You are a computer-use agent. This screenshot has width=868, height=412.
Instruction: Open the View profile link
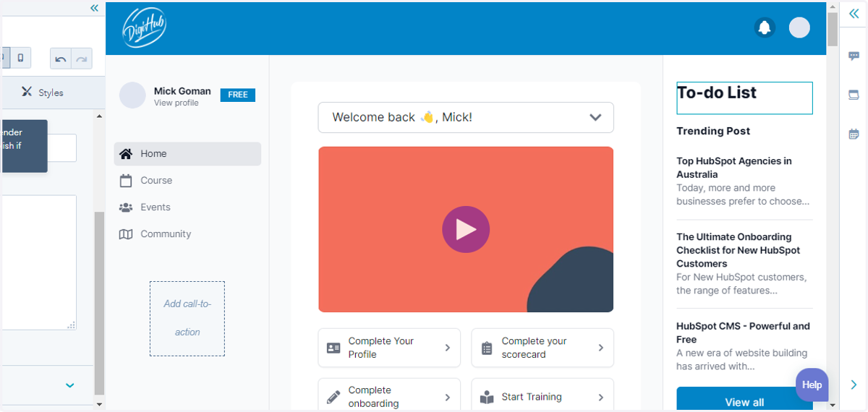pyautogui.click(x=176, y=103)
